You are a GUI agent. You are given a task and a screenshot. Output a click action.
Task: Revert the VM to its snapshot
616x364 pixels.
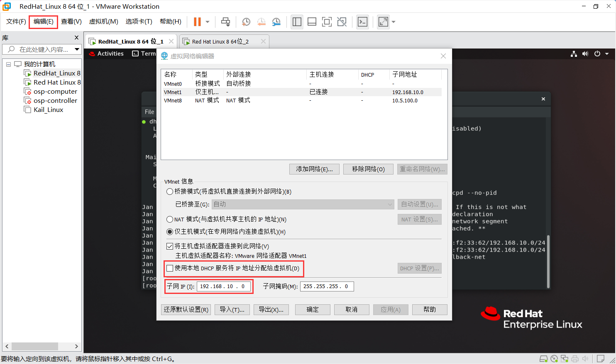(261, 22)
